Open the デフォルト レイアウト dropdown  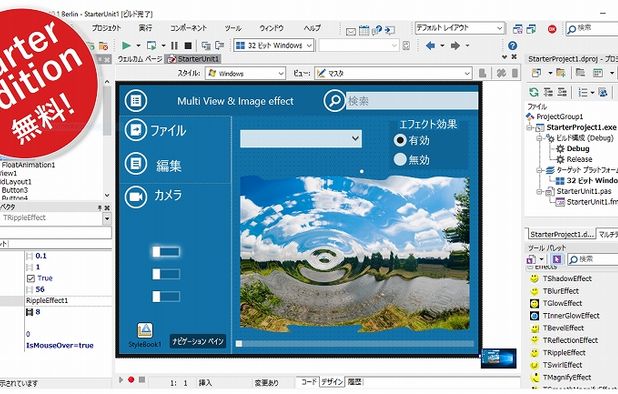pos(459,28)
